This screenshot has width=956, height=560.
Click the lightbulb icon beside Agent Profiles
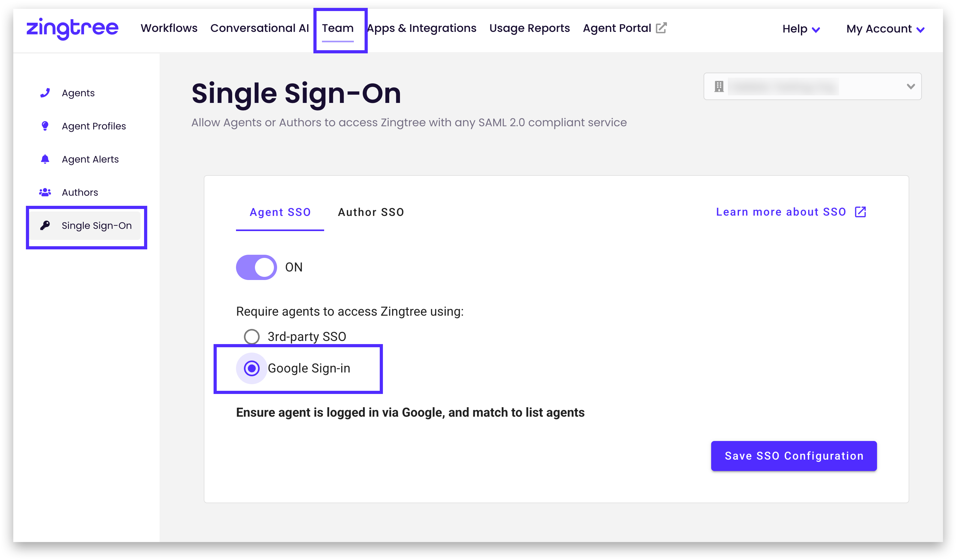pyautogui.click(x=45, y=126)
